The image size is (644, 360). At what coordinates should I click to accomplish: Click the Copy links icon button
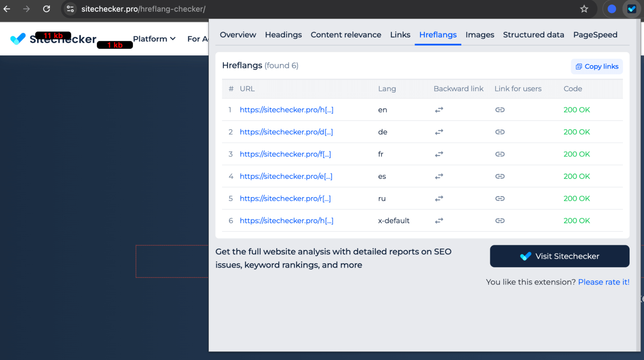pyautogui.click(x=578, y=67)
